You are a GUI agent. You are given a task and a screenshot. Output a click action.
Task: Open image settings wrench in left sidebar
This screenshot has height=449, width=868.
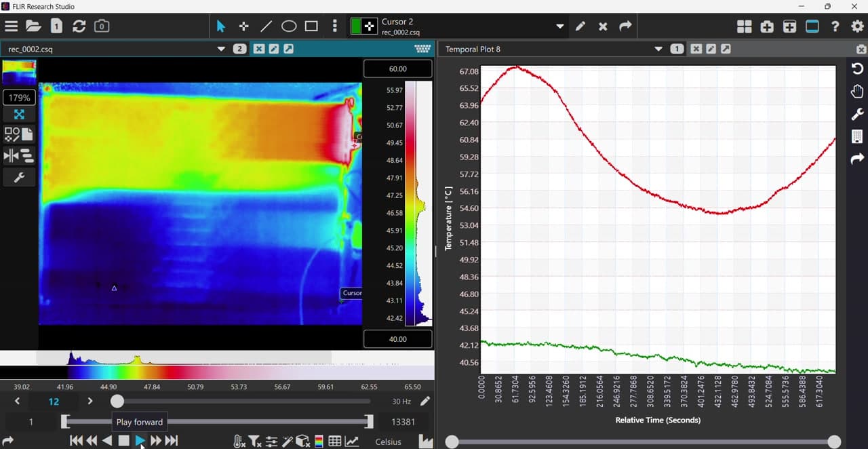19,178
